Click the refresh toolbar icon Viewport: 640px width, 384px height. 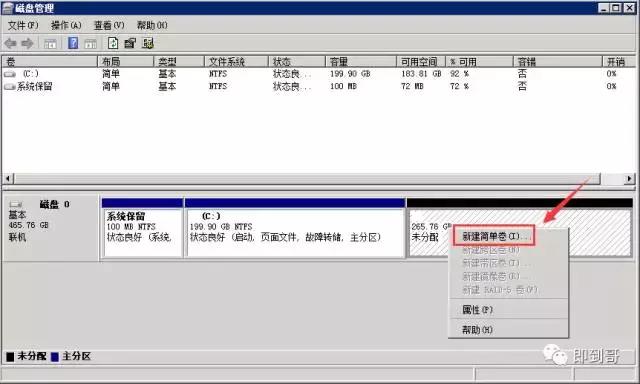[x=113, y=43]
